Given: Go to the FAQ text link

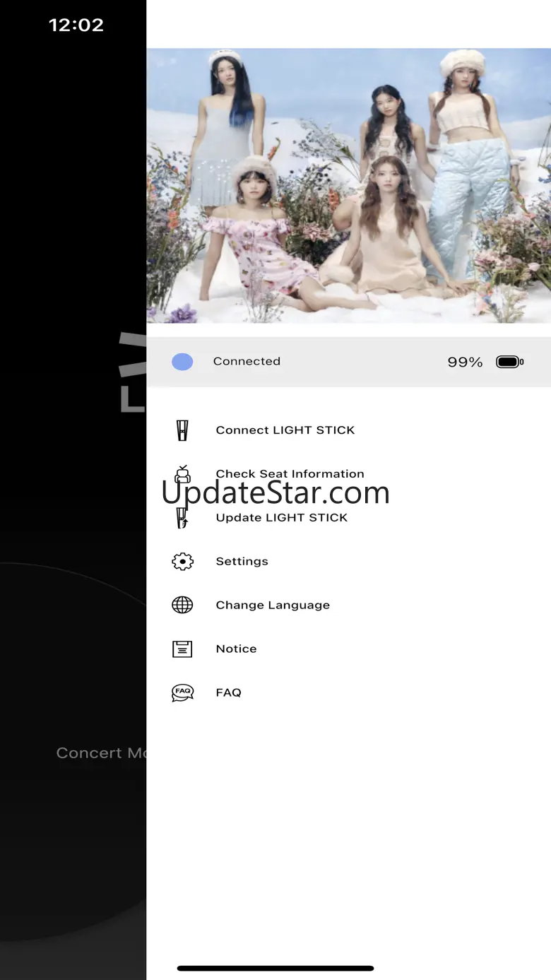Looking at the screenshot, I should click(x=228, y=693).
